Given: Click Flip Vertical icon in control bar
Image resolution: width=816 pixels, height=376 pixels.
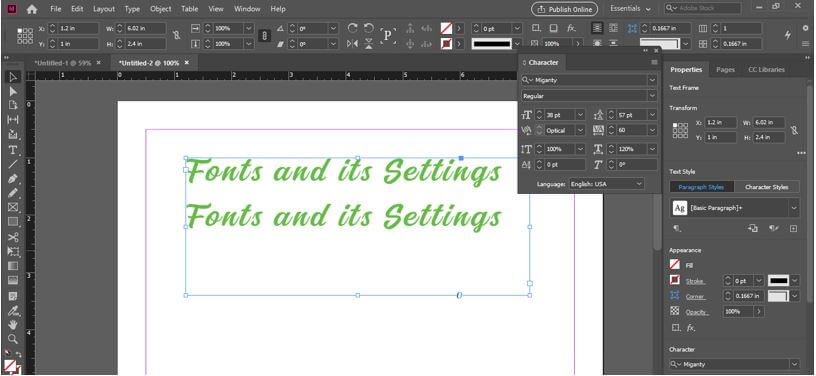Looking at the screenshot, I should point(368,44).
